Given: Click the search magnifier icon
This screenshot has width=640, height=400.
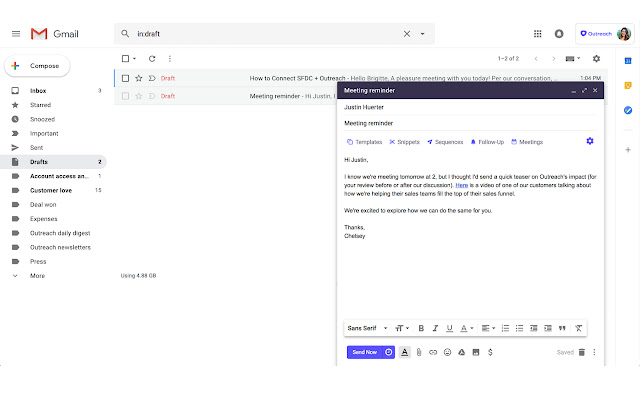Looking at the screenshot, I should 125,33.
